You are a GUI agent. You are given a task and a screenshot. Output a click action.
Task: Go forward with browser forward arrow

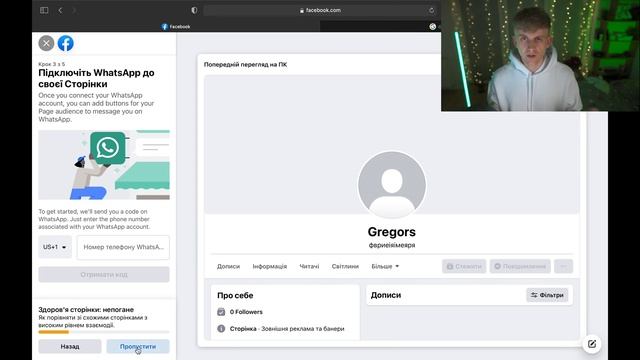pyautogui.click(x=74, y=10)
